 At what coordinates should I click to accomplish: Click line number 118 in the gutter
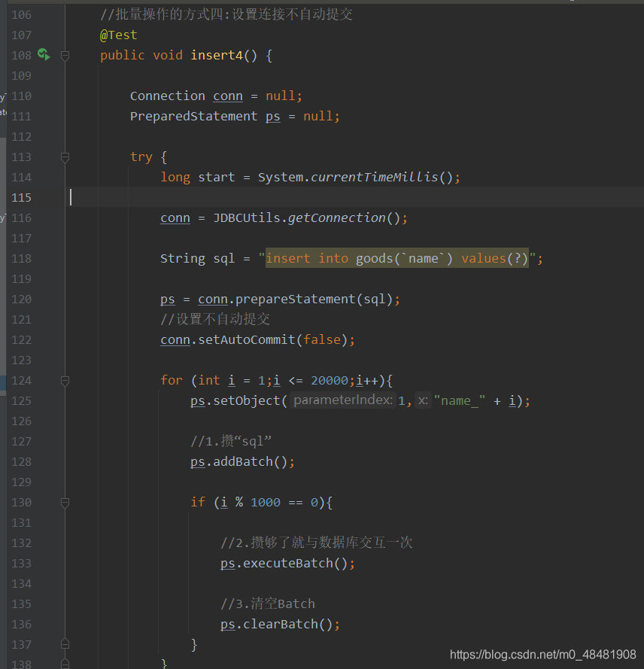click(x=21, y=259)
